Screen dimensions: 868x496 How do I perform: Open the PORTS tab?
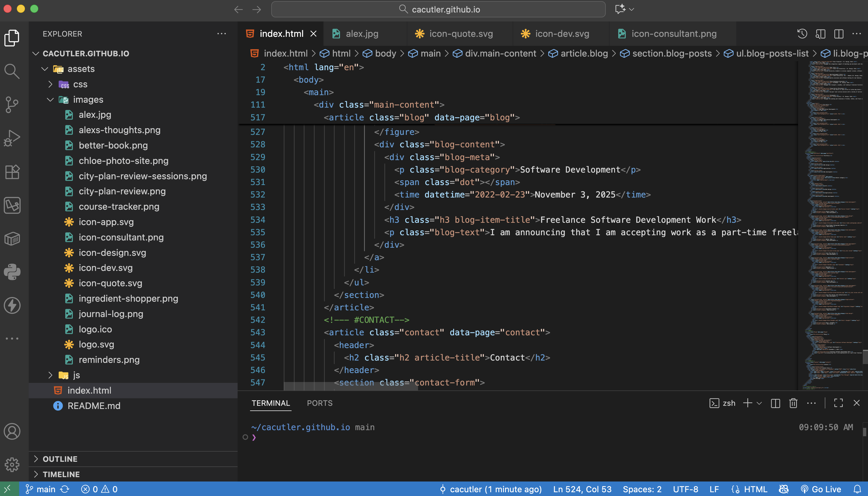(x=319, y=403)
